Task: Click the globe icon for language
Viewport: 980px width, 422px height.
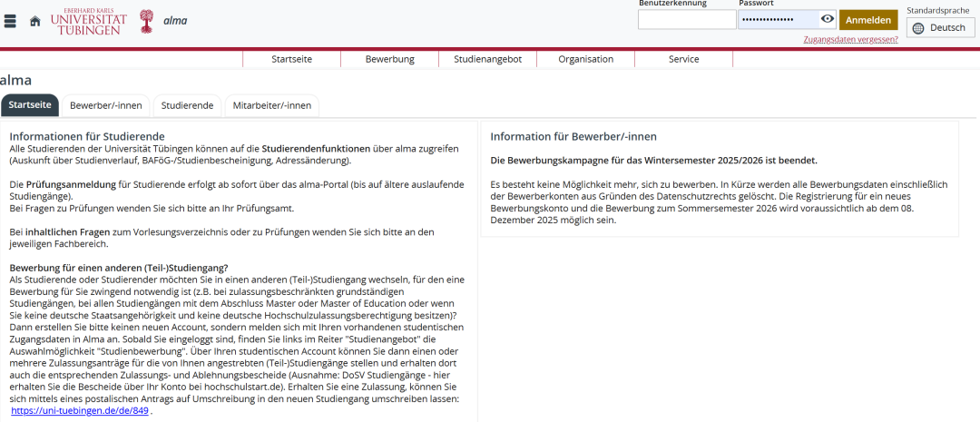Action: (918, 28)
